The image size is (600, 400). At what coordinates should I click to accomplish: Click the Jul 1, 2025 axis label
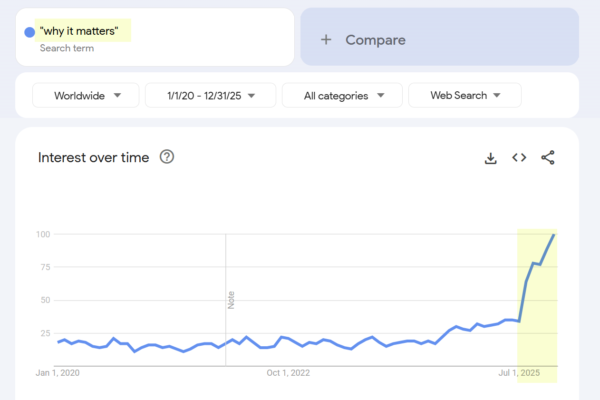tap(519, 373)
